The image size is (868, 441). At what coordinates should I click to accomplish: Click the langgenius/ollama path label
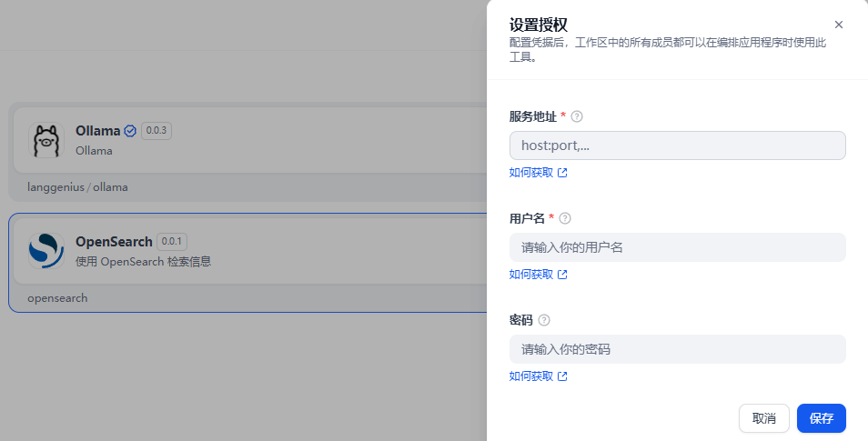77,187
